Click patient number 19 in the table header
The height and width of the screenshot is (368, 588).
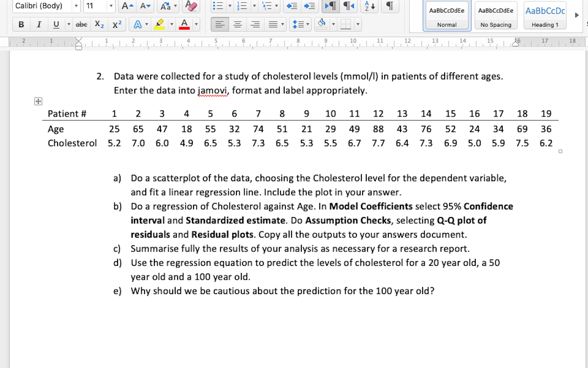pos(546,114)
